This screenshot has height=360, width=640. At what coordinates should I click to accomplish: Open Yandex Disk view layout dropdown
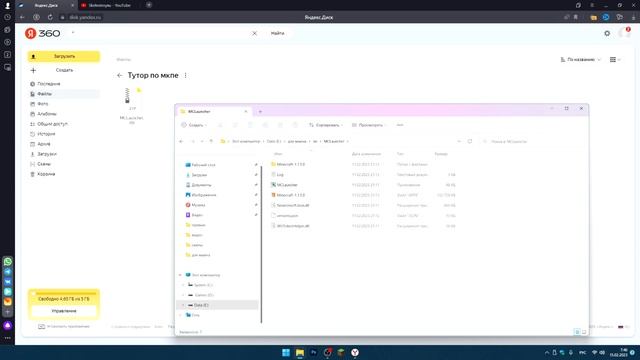coord(615,60)
